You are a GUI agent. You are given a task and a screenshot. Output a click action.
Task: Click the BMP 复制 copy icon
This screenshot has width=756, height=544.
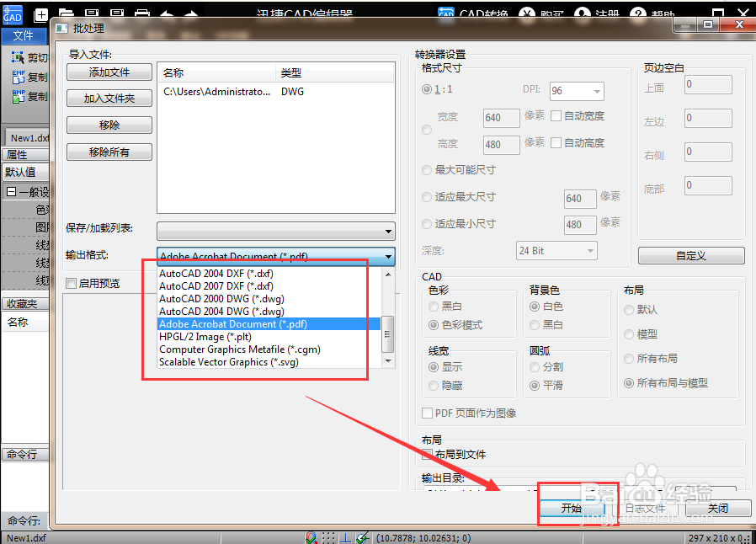click(x=19, y=96)
